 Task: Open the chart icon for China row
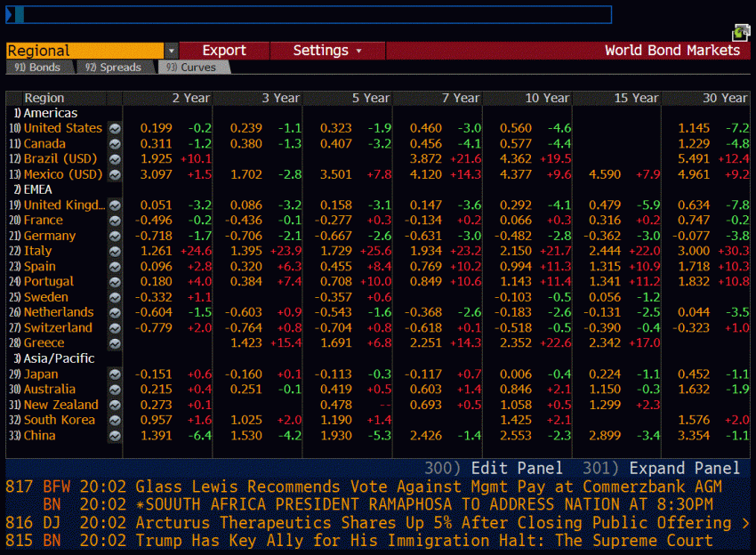(115, 436)
